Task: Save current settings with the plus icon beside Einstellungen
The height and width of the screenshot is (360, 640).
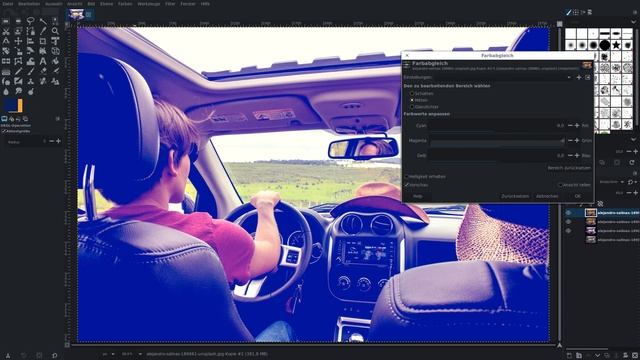Action: pyautogui.click(x=578, y=77)
